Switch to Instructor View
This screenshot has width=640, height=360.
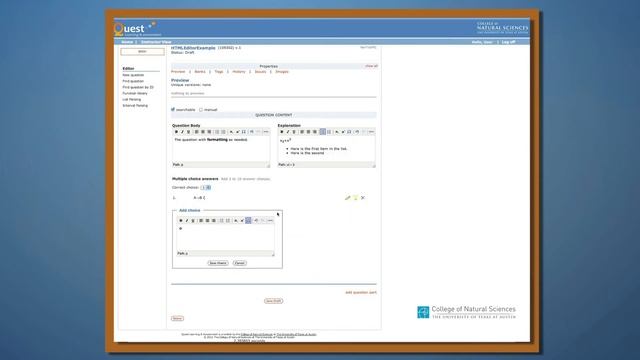tap(156, 42)
